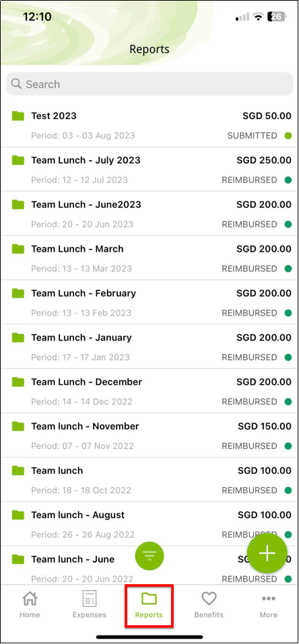Go to the Home tab
The width and height of the screenshot is (299, 644).
[30, 604]
